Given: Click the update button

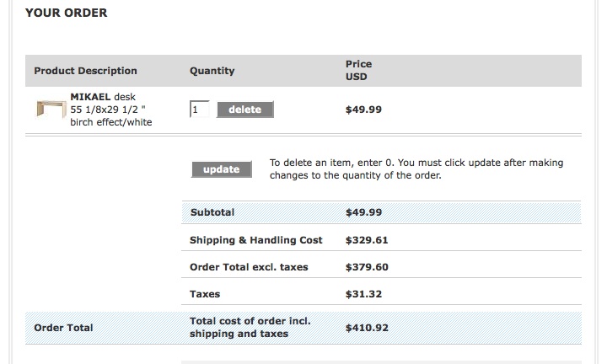Looking at the screenshot, I should 222,169.
